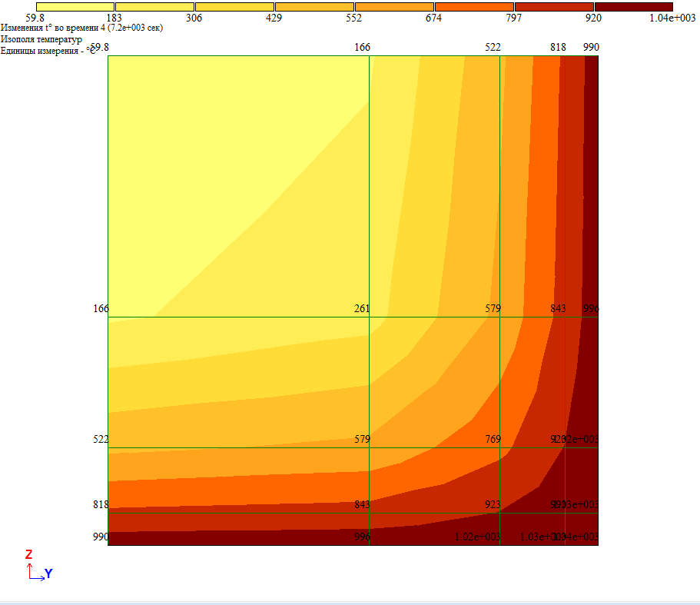Image resolution: width=700 pixels, height=605 pixels.
Task: Click the palest yellow legend swatch starting at 59.8
Action: (75, 6)
